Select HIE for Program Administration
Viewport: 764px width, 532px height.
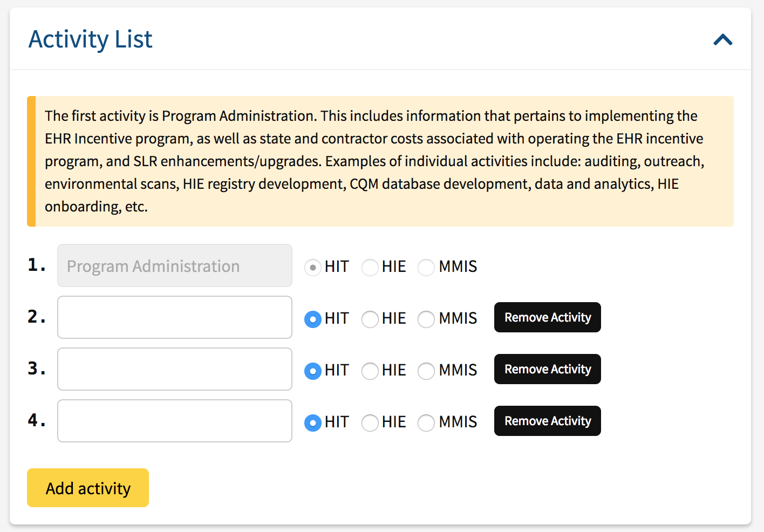370,268
